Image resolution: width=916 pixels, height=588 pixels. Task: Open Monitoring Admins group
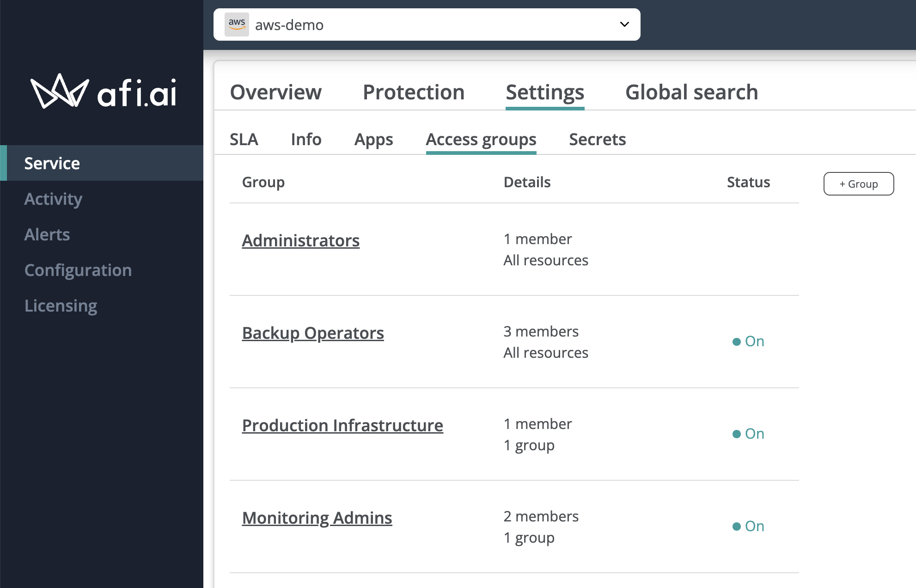point(317,518)
